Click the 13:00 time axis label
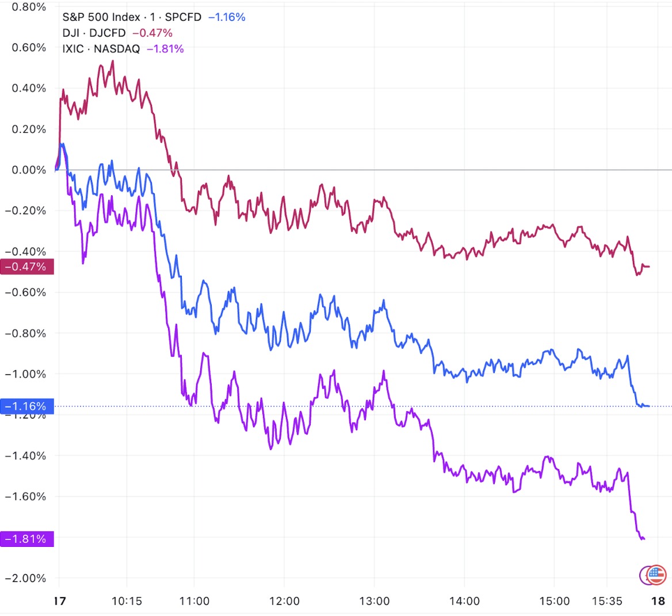Viewport: 672px width, 616px height. [x=375, y=601]
